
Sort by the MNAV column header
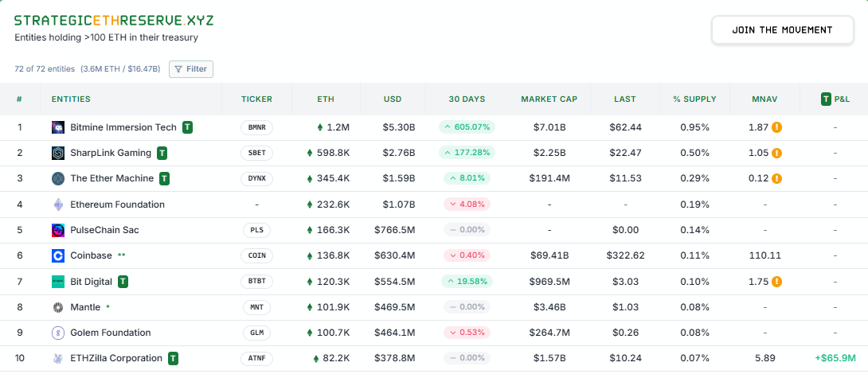point(765,99)
